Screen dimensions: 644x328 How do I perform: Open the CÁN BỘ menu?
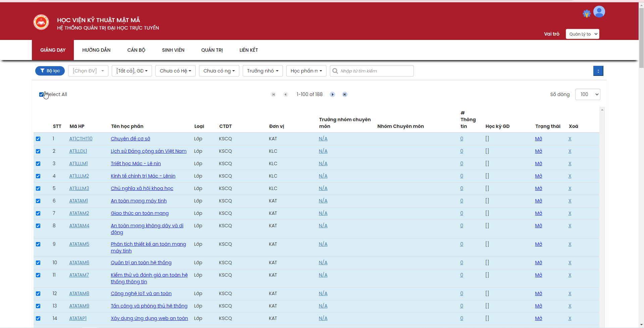136,50
